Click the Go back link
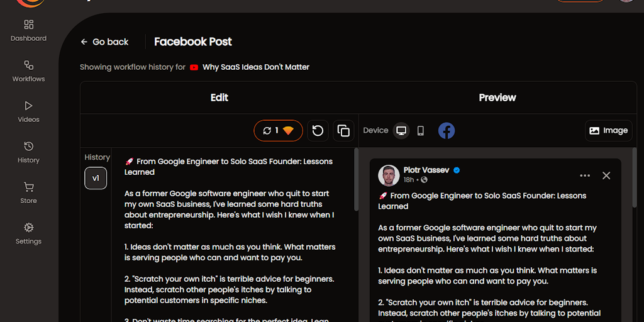The image size is (644, 322). 104,42
